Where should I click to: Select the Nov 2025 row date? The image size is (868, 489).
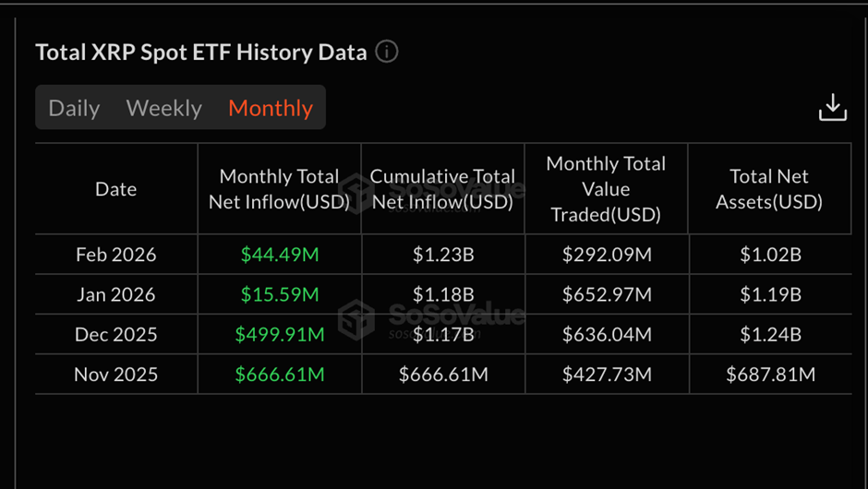pyautogui.click(x=115, y=375)
